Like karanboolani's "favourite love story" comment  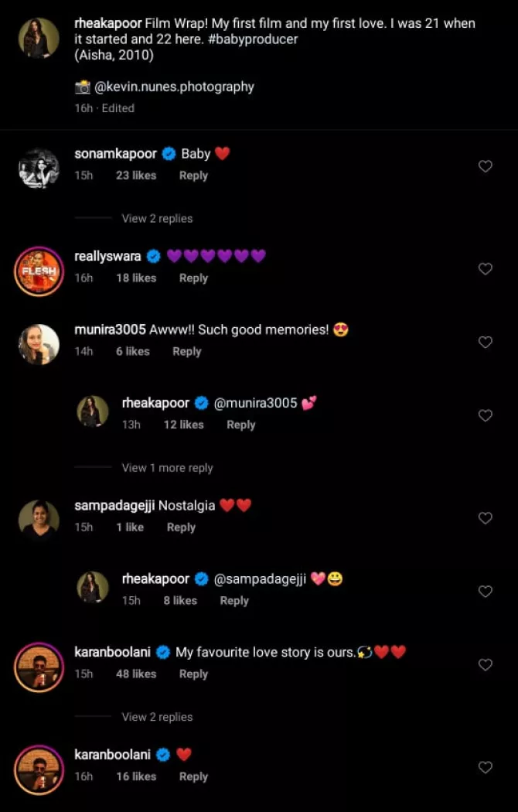pos(486,665)
